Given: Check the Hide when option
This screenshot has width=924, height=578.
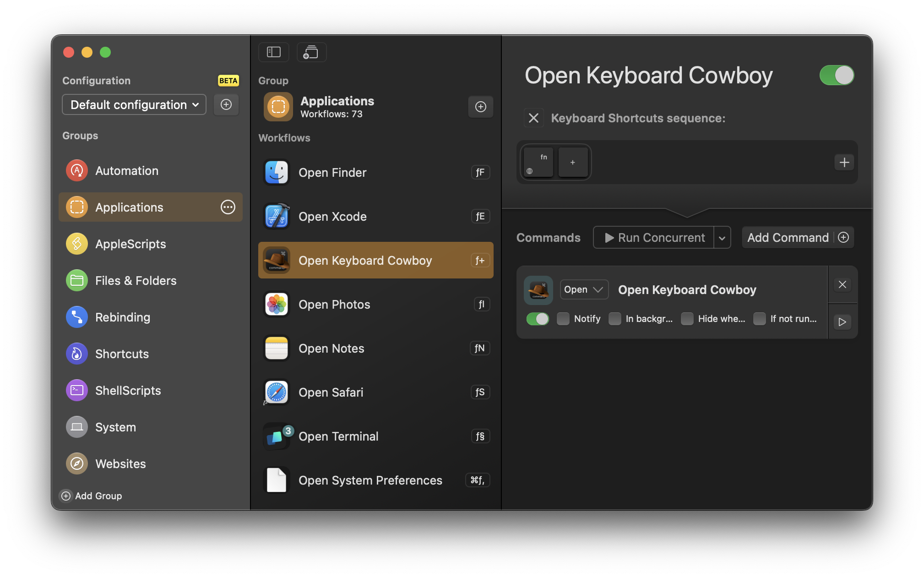Looking at the screenshot, I should click(687, 319).
